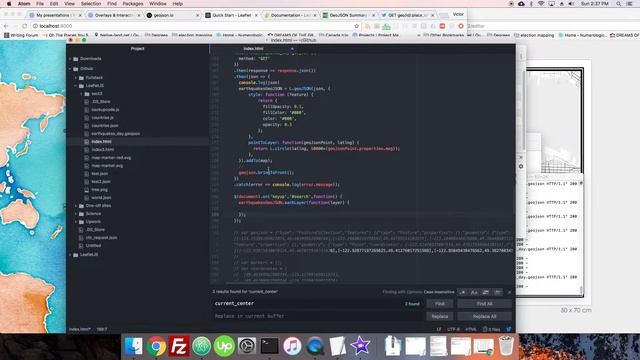
Task: Switch to geojson.io Chrome tab
Action: 173,15
